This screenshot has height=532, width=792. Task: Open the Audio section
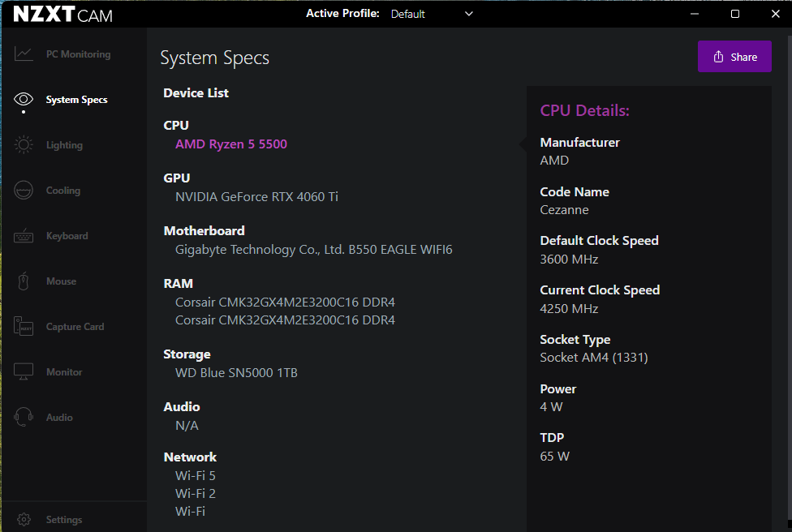coord(59,418)
